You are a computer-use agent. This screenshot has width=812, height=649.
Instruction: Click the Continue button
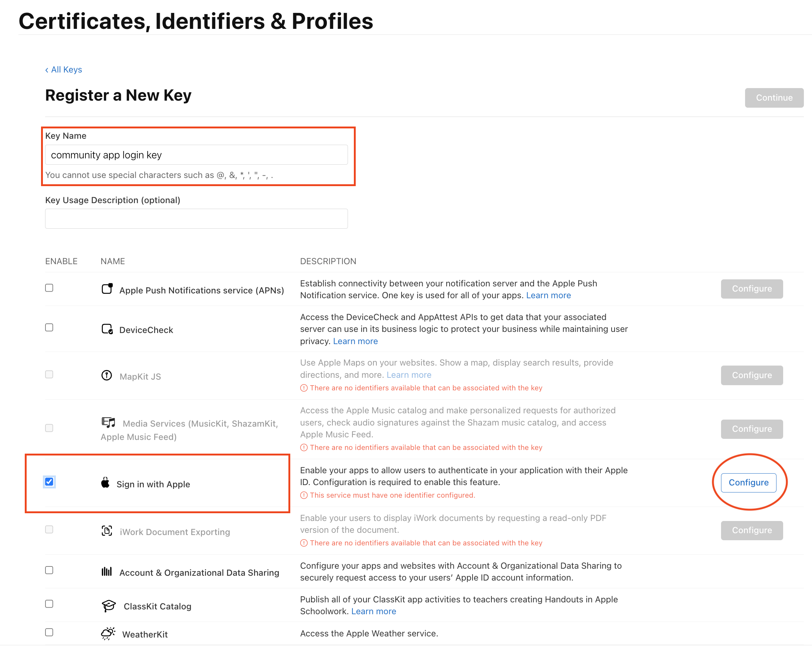[x=774, y=98]
